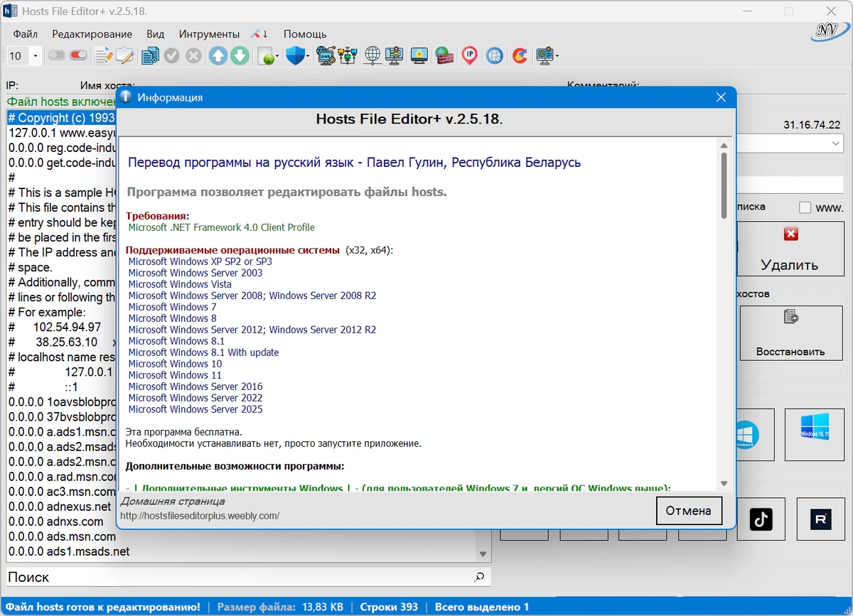The height and width of the screenshot is (616, 853).
Task: Click the blue round globe icon
Action: (x=495, y=55)
